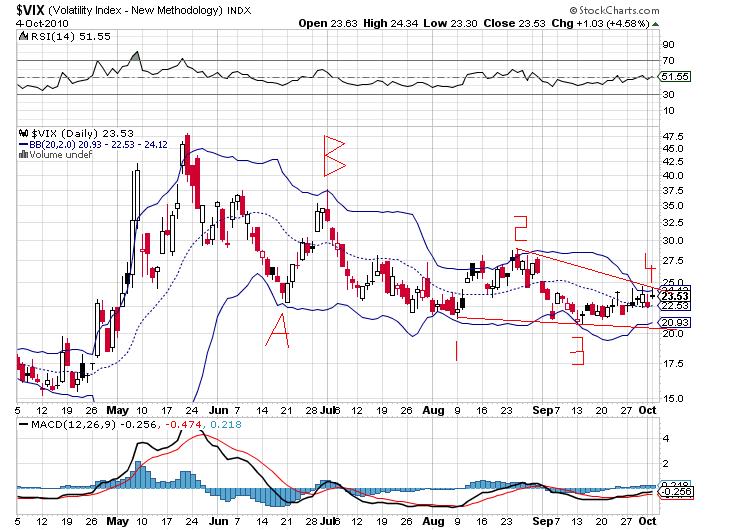756x530 pixels.
Task: Click the red -0.474 MACD signal value
Action: point(182,425)
